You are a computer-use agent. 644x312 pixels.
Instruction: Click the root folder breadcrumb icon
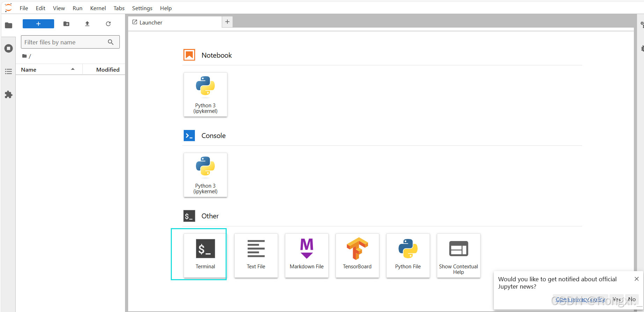click(24, 56)
